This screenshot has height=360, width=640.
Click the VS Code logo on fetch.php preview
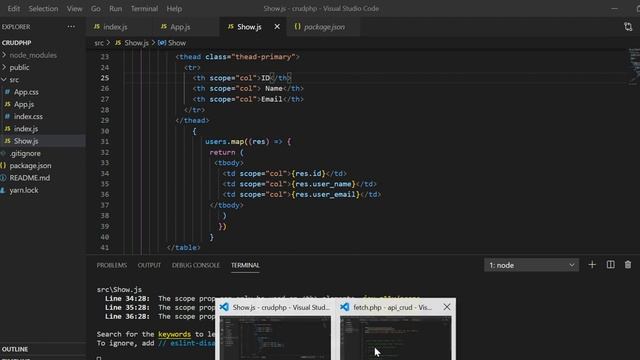pyautogui.click(x=345, y=307)
